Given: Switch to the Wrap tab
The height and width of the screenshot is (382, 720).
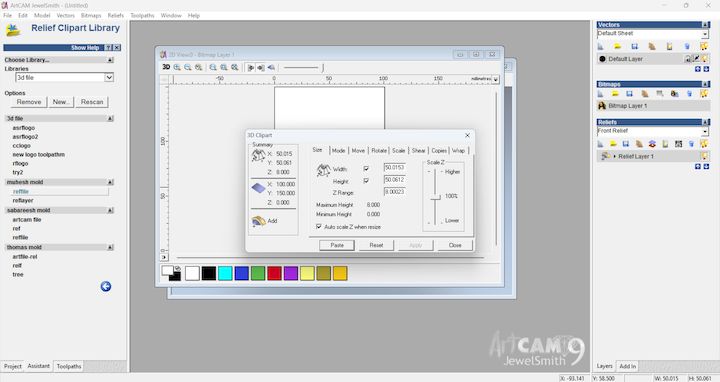Looking at the screenshot, I should click(458, 151).
